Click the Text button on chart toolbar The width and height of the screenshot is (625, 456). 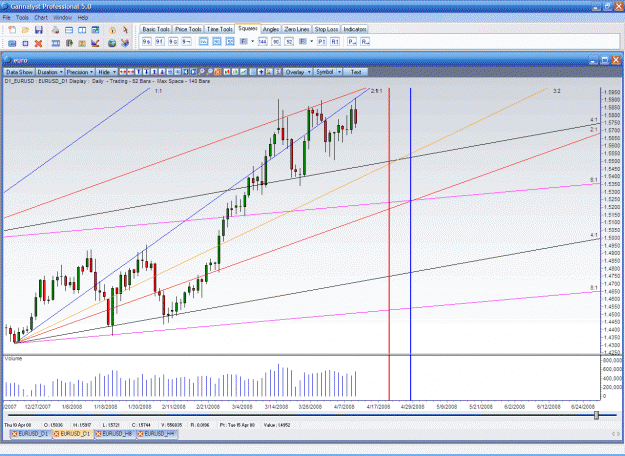tap(356, 72)
